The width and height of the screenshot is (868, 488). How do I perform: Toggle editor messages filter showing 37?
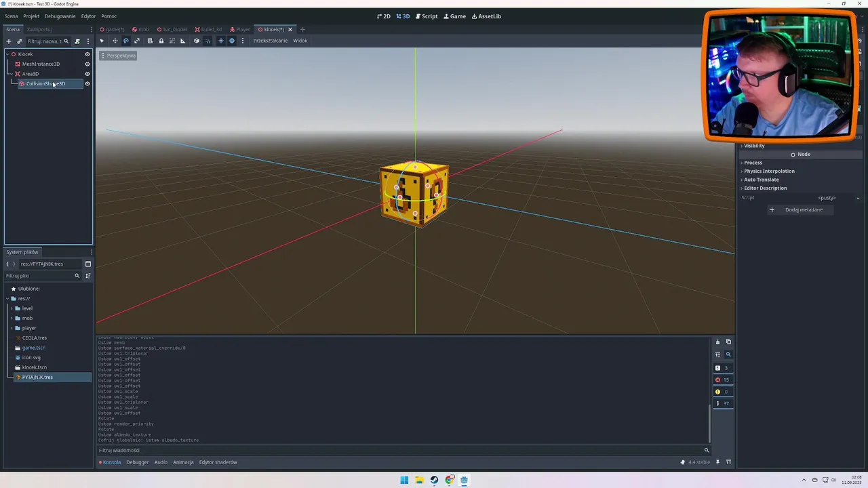[722, 403]
